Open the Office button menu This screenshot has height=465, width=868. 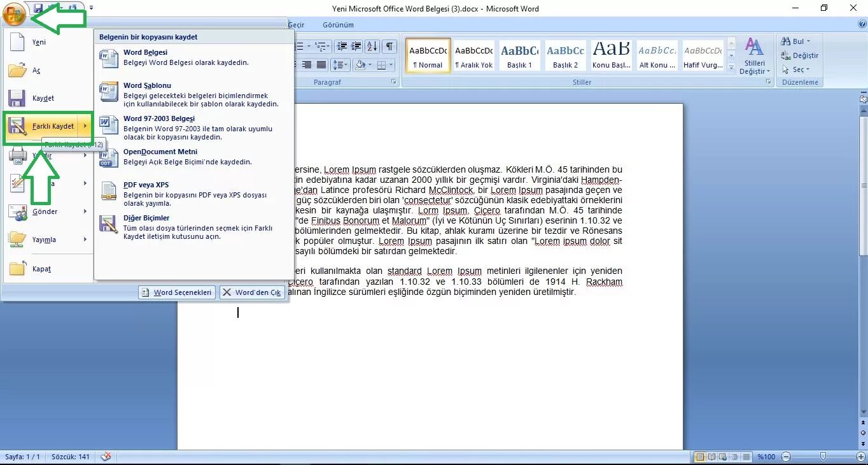click(x=14, y=14)
